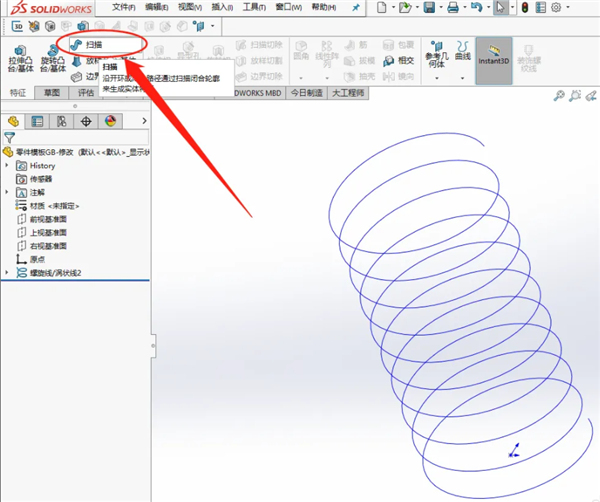Open the ConfigurationManager panel icon
This screenshot has width=600, height=502.
point(62,121)
